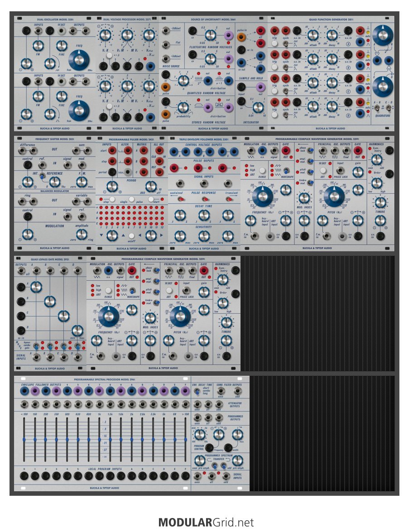Click the below-100 Hz band slider on Spectral Processor
413x532 pixels.
[x=24, y=439]
